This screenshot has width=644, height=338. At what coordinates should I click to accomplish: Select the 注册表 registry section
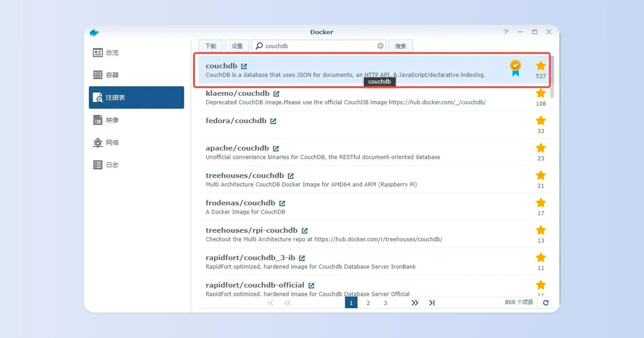pyautogui.click(x=136, y=97)
